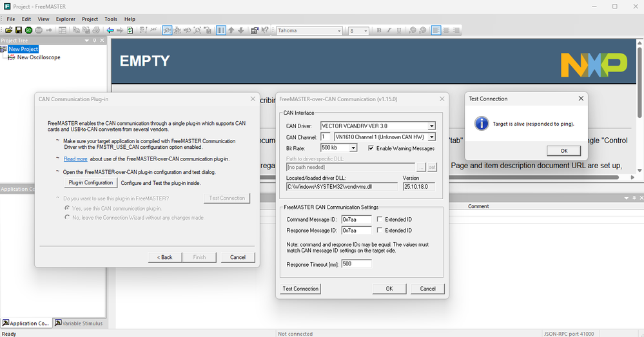The height and width of the screenshot is (337, 644).
Task: Click the grey STOP communication icon
Action: 39,30
